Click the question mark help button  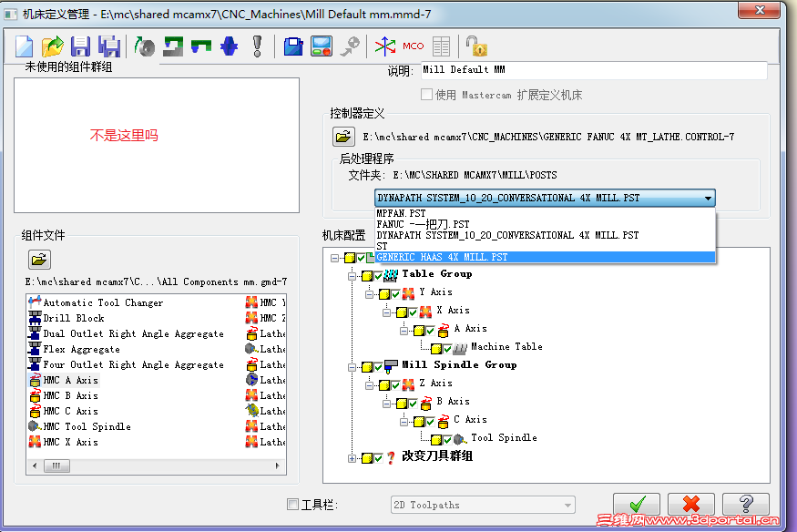point(745,504)
